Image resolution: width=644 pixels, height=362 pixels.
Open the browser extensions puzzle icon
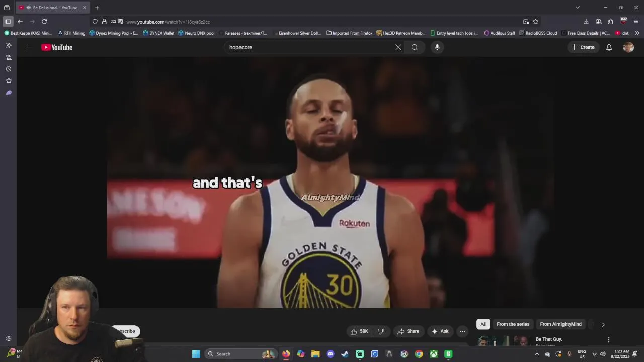[611, 22]
